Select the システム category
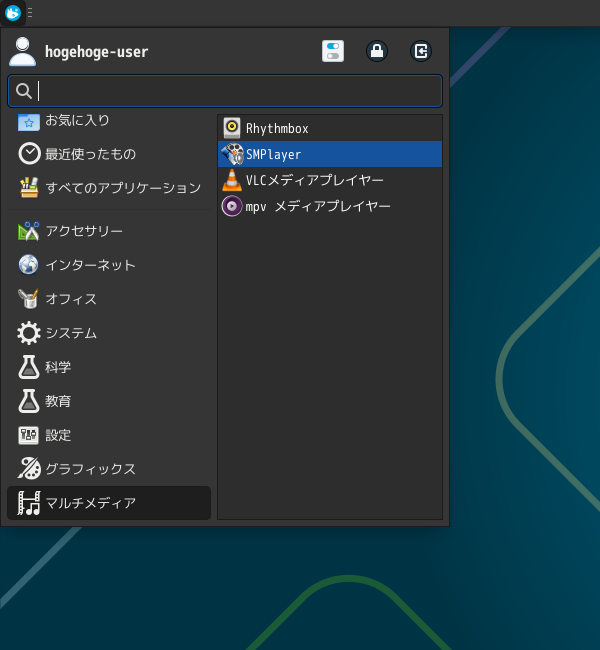 tap(109, 333)
